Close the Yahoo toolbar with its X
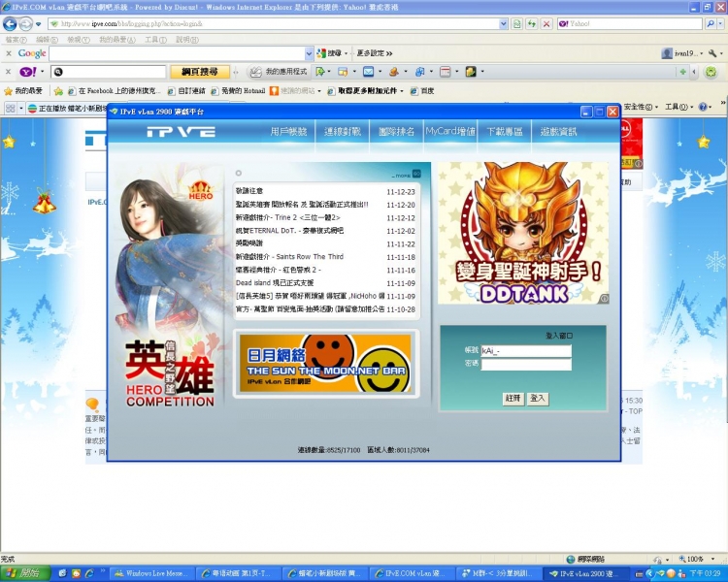 point(9,72)
